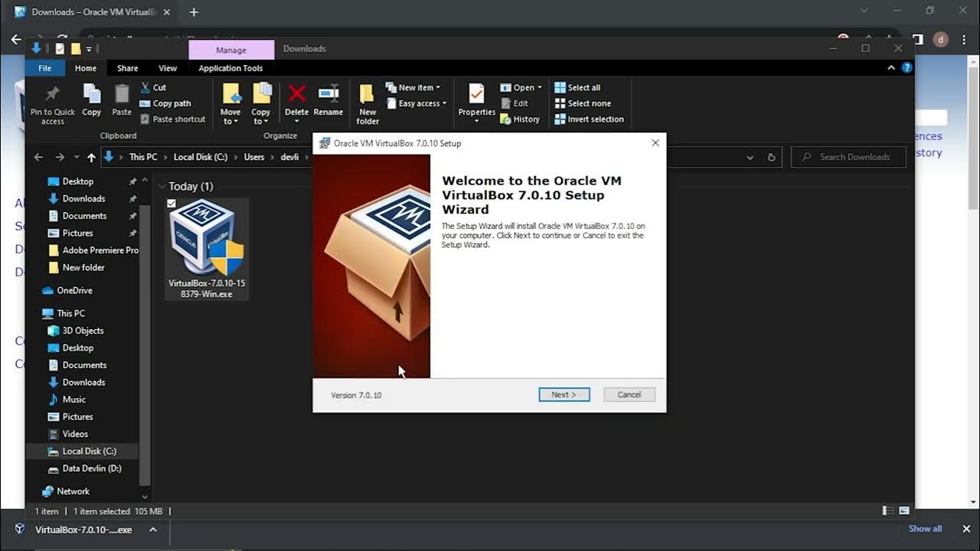Click the Copy ribbon icon
This screenshot has width=980, height=551.
[x=92, y=100]
